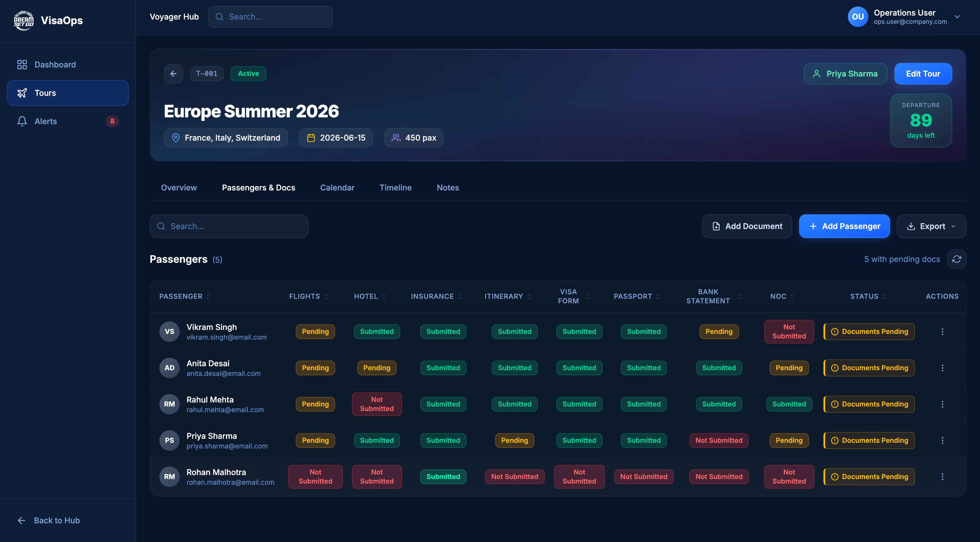The width and height of the screenshot is (980, 542).
Task: Open the Dashboard grid icon
Action: click(x=22, y=64)
